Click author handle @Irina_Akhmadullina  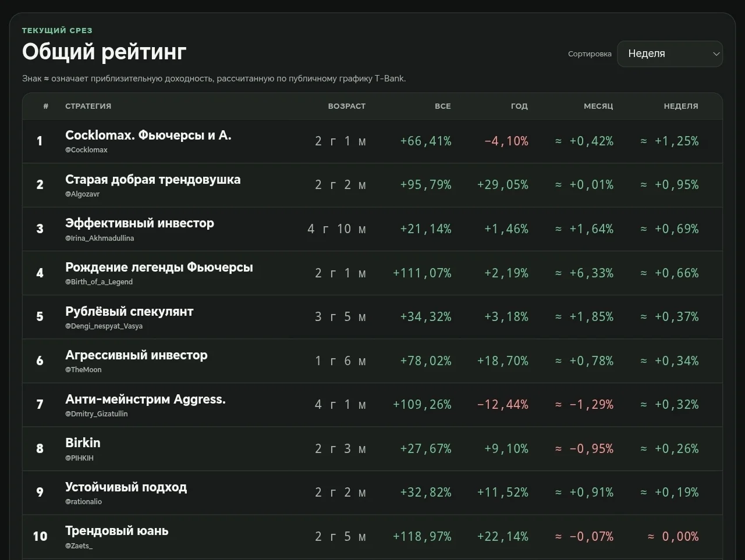tap(100, 238)
